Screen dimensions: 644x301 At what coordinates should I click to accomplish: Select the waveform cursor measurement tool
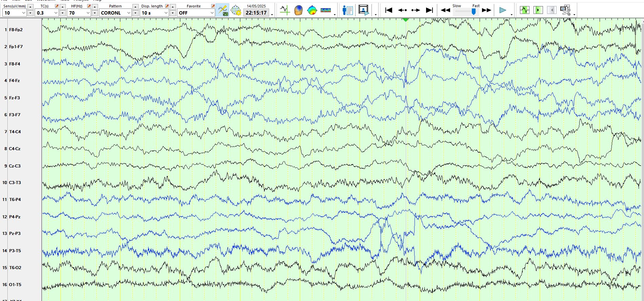coord(285,10)
